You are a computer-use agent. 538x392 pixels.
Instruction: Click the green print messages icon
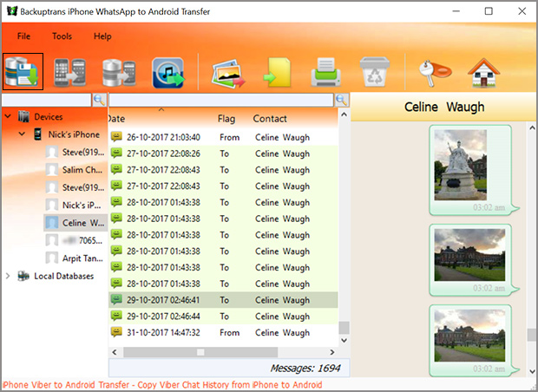326,72
